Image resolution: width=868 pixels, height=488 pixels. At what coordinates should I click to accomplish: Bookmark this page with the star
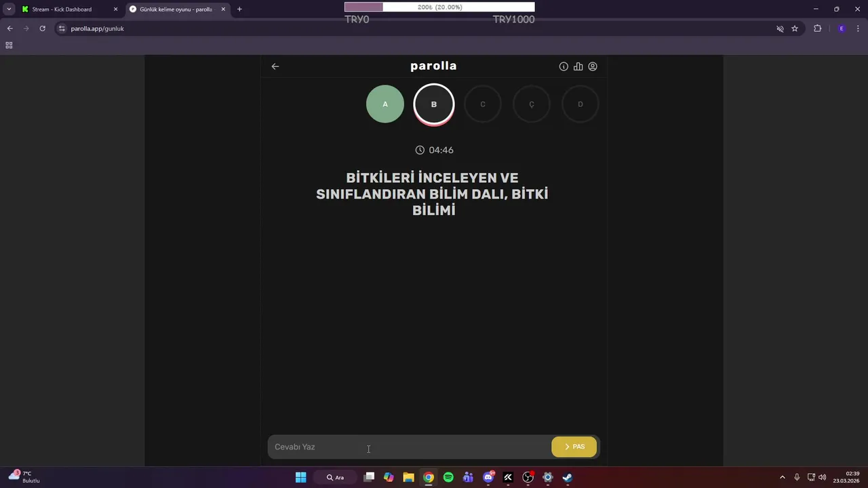[795, 28]
